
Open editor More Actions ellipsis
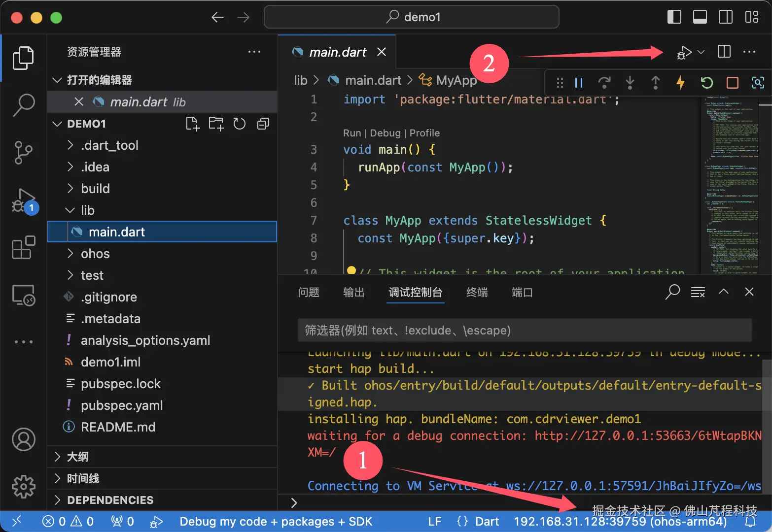pos(749,52)
